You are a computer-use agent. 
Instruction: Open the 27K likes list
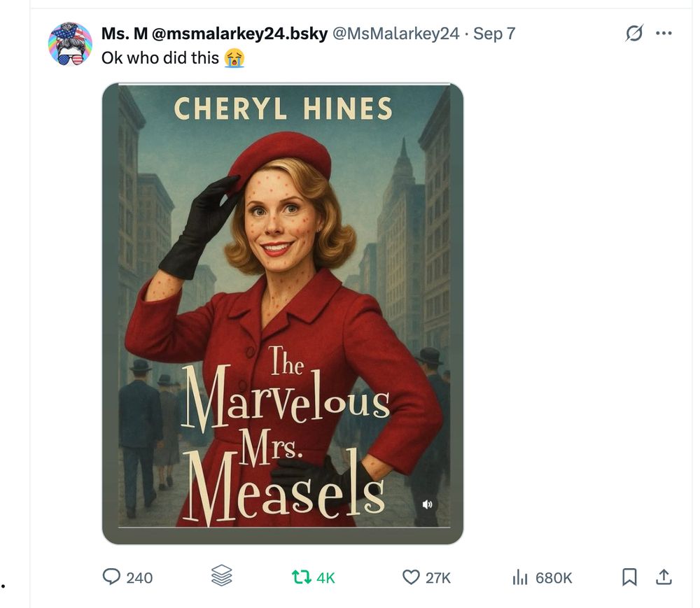437,578
